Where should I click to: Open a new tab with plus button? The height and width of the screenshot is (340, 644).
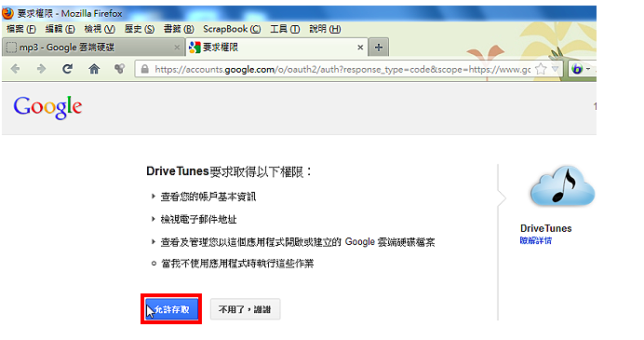click(x=378, y=48)
